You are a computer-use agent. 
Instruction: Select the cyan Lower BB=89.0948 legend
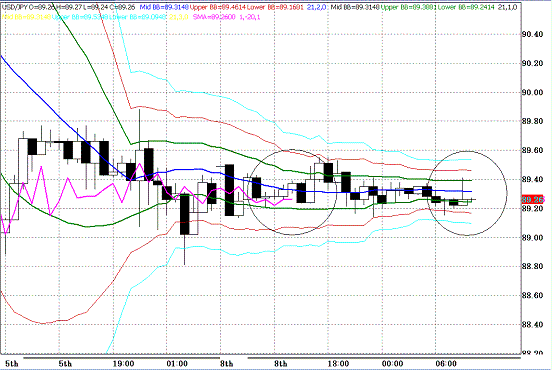click(x=137, y=17)
